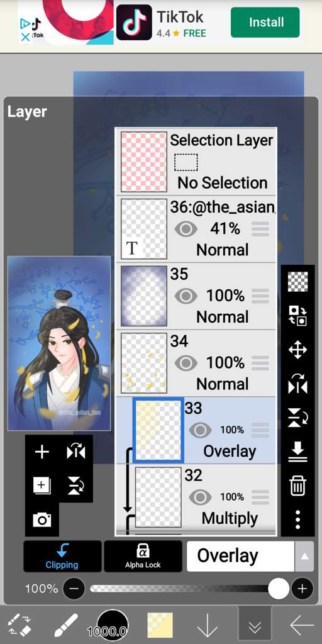Click the checkerboard clear layer icon

(x=297, y=282)
